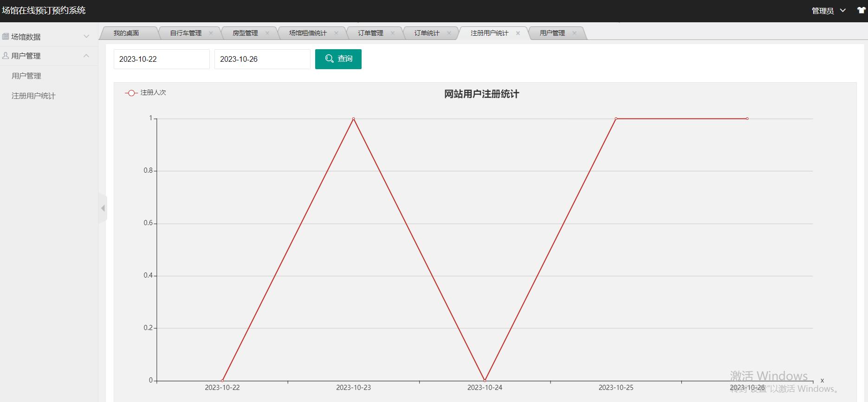Click the 查询 search button
868x402 pixels.
coord(338,59)
